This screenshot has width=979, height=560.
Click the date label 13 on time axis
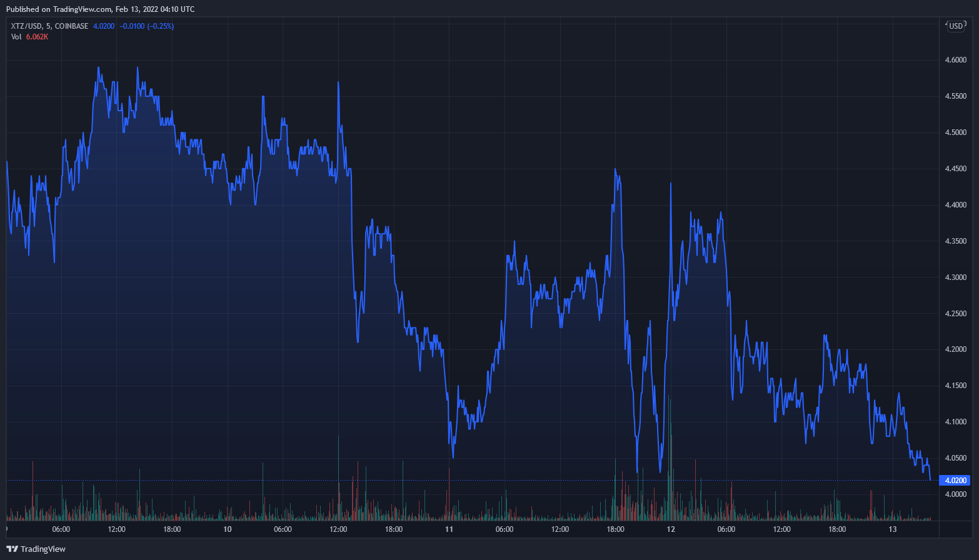click(x=893, y=529)
